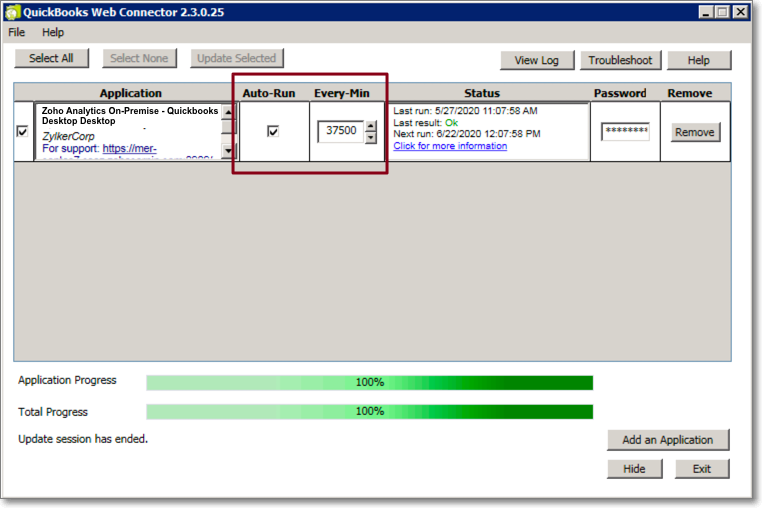The height and width of the screenshot is (508, 762).
Task: Open the File menu
Action: point(17,33)
